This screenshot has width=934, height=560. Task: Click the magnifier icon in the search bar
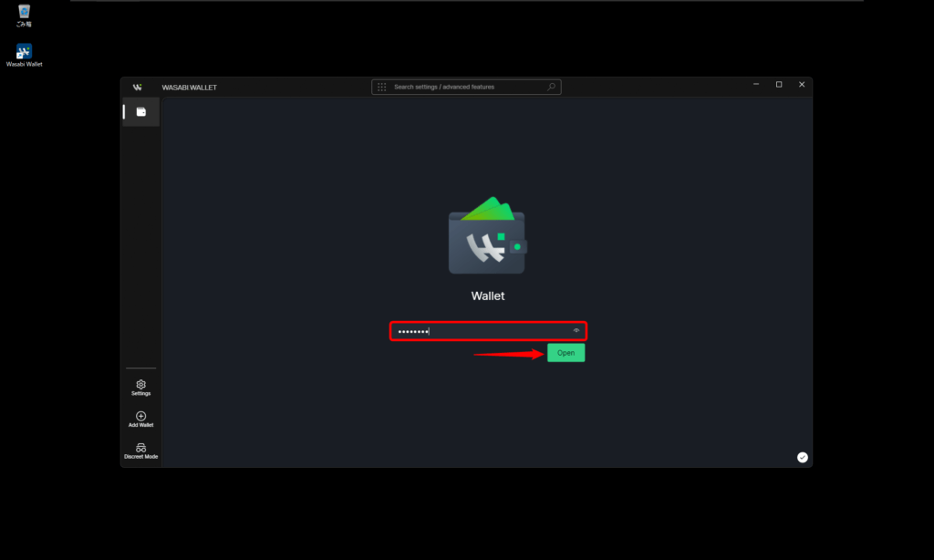pyautogui.click(x=552, y=87)
